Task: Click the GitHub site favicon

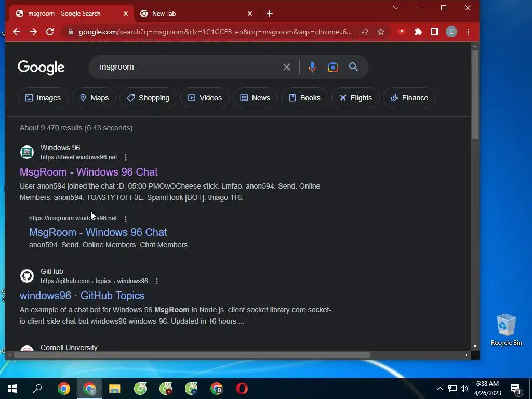Action: [27, 276]
